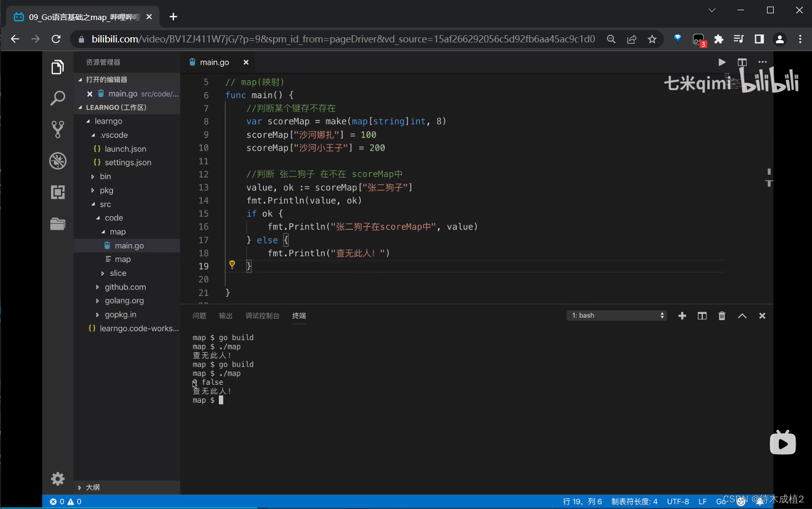Maximize terminal panel with up chevron
This screenshot has width=812, height=509.
click(x=742, y=316)
